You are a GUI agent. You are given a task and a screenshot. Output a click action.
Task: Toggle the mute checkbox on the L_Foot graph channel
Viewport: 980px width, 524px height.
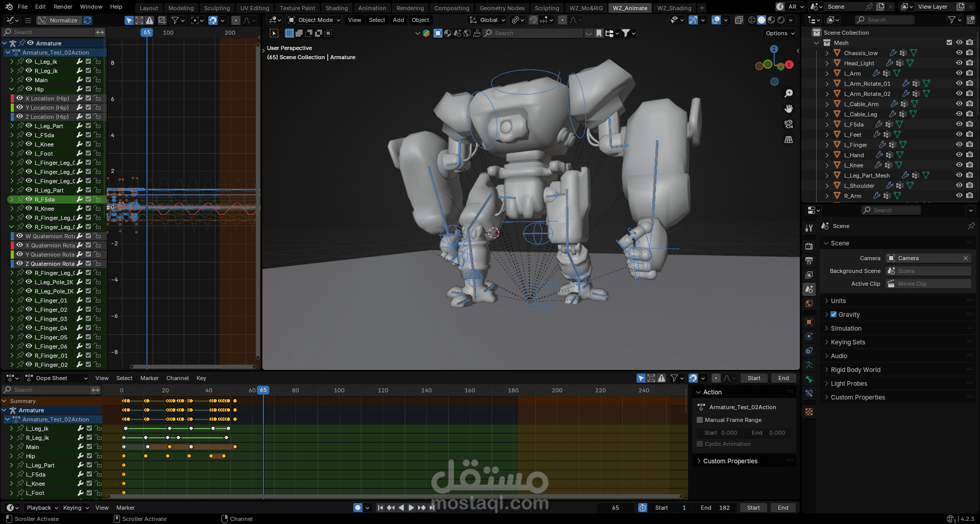tap(88, 154)
